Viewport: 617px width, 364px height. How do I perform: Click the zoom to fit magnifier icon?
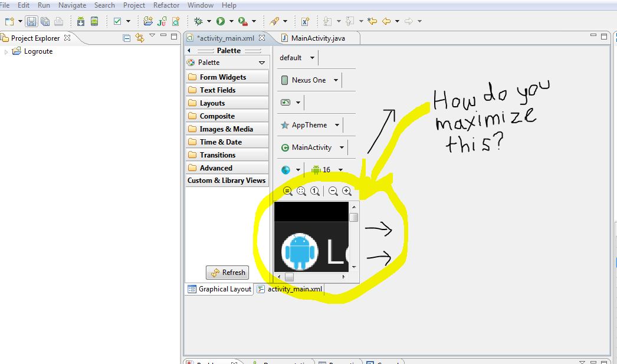pyautogui.click(x=301, y=191)
